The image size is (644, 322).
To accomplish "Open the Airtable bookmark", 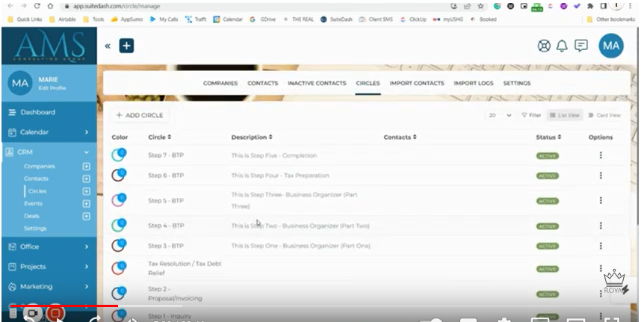I will coord(63,19).
